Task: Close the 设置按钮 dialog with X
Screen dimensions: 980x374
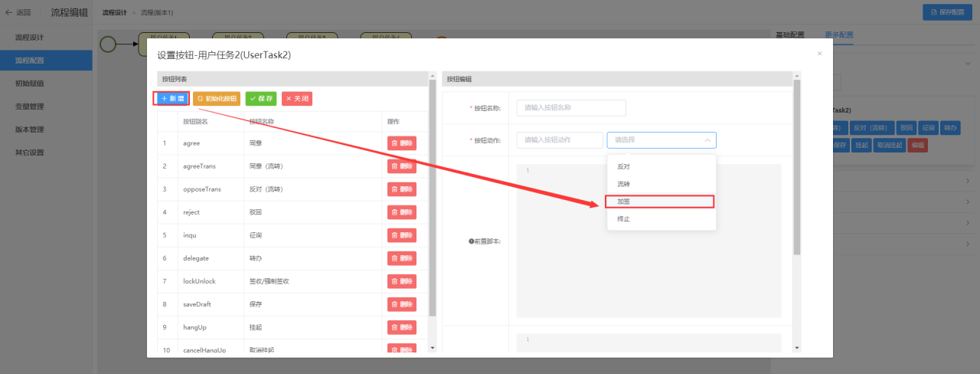Action: click(819, 54)
